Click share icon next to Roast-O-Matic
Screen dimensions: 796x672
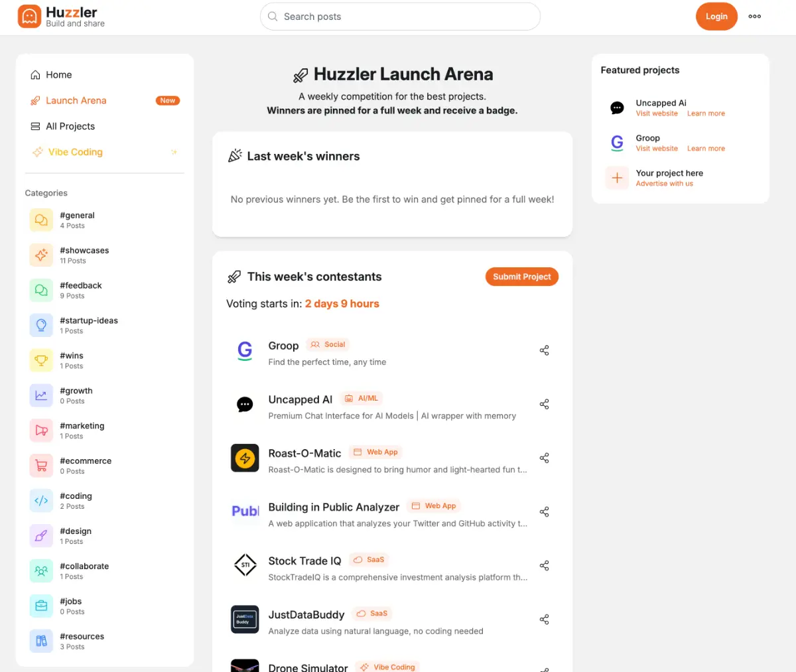click(x=545, y=458)
